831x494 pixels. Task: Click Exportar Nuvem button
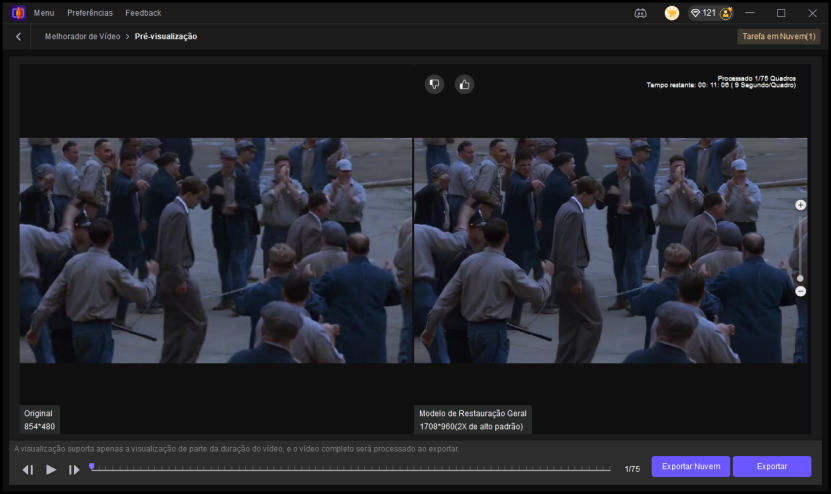(691, 466)
